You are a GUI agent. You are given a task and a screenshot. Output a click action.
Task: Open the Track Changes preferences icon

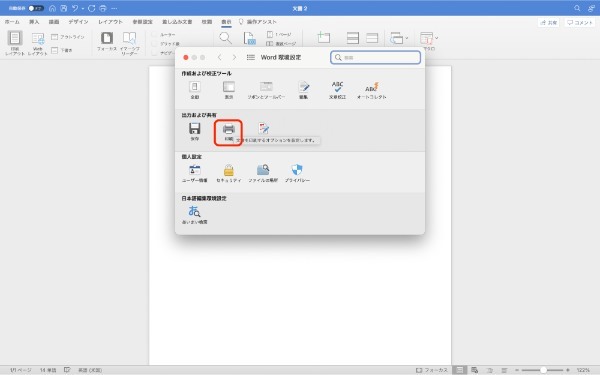click(263, 129)
